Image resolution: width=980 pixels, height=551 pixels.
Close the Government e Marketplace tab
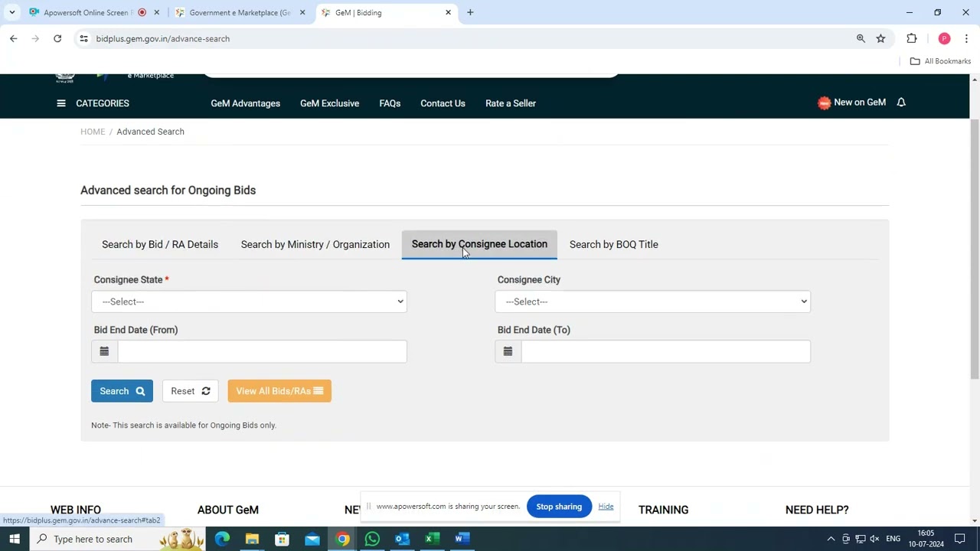(x=302, y=12)
